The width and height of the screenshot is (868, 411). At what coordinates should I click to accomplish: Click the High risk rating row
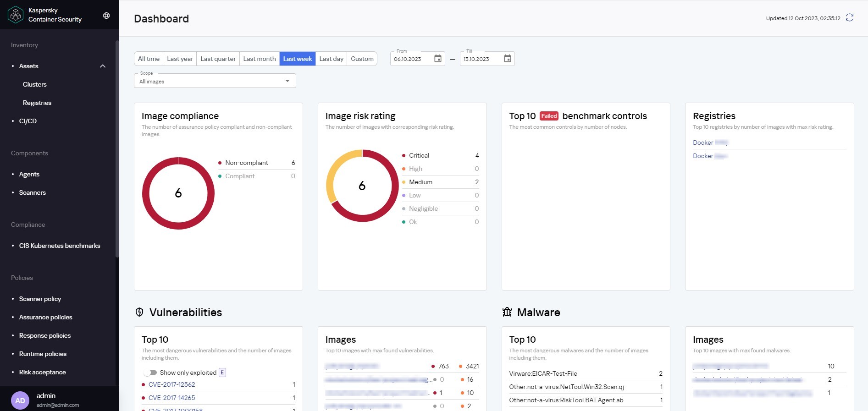441,169
